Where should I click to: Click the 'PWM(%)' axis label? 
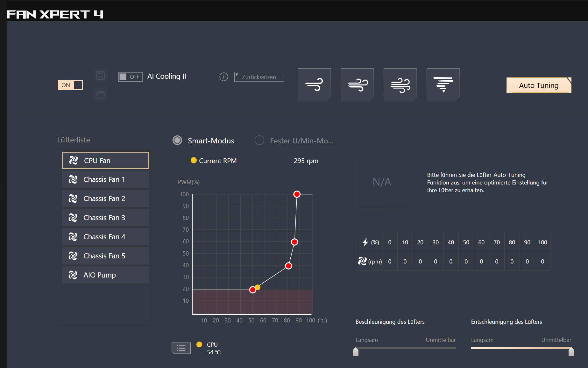pyautogui.click(x=189, y=182)
